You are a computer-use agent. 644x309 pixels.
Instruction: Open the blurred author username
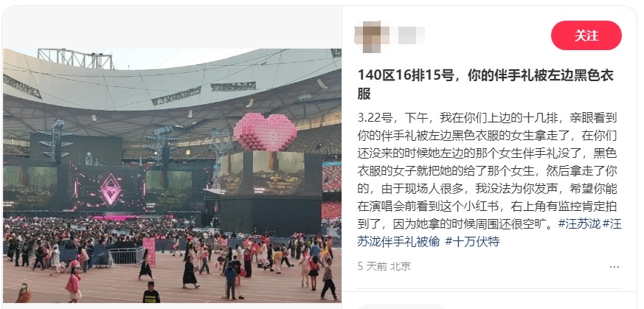(x=408, y=35)
